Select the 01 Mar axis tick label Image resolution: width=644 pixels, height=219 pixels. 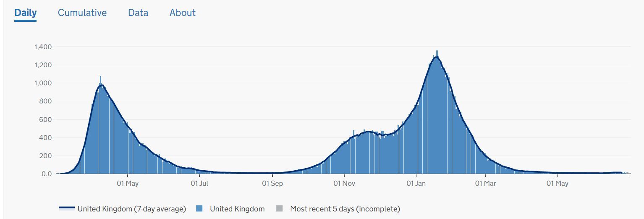coord(486,183)
